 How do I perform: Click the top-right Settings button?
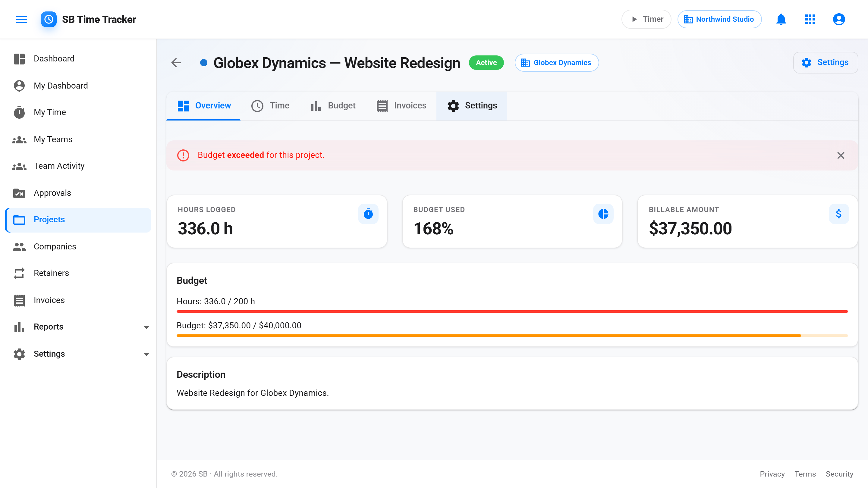coord(825,63)
